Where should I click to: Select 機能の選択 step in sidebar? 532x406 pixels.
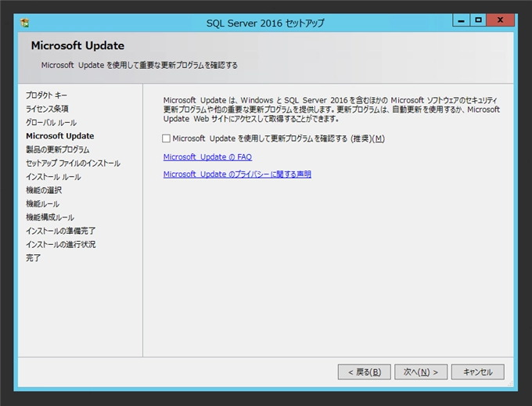pyautogui.click(x=44, y=190)
